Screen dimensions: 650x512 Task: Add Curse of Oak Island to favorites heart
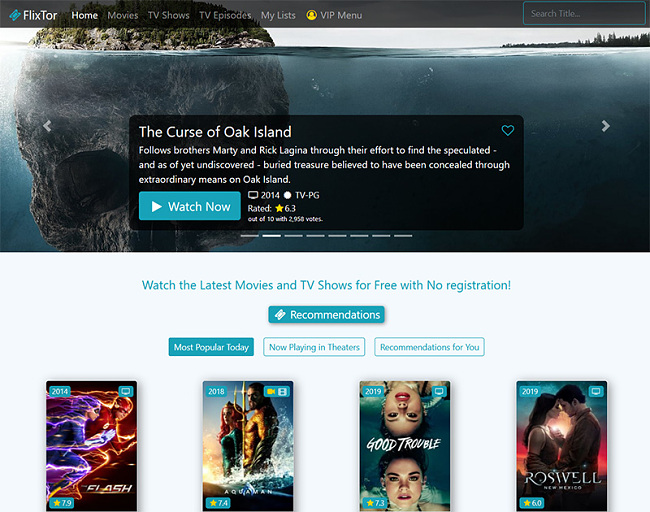[x=508, y=130]
